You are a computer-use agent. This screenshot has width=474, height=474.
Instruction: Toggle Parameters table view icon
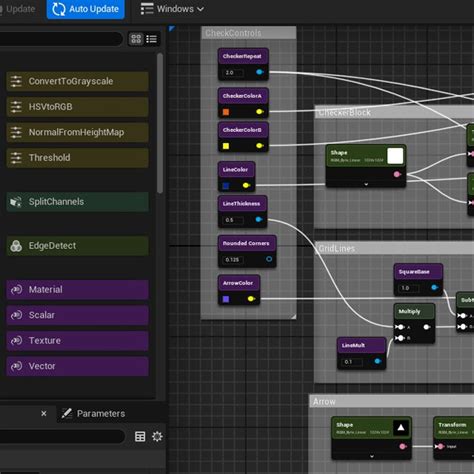(x=140, y=436)
